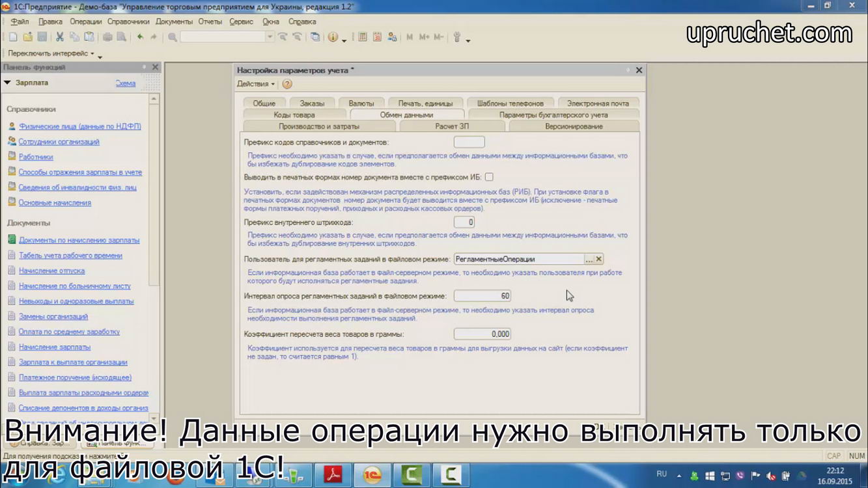
Task: Open the Начисление отпуска link
Action: pyautogui.click(x=51, y=271)
